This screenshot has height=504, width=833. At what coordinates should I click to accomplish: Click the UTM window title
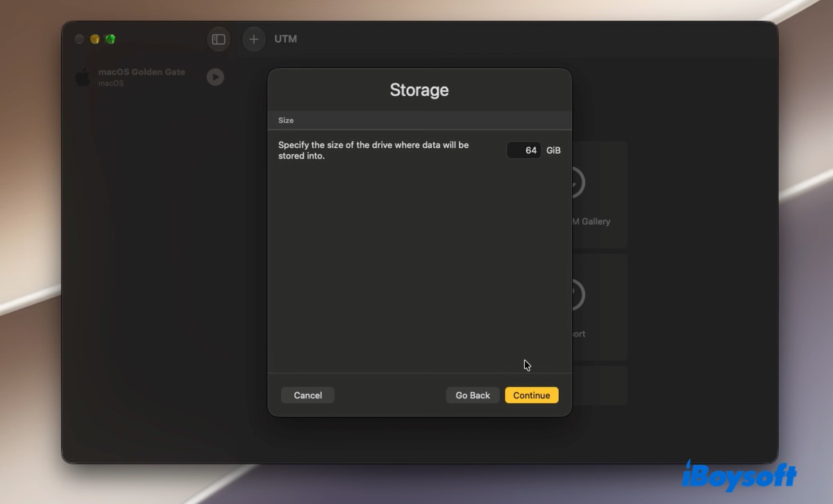pyautogui.click(x=285, y=39)
